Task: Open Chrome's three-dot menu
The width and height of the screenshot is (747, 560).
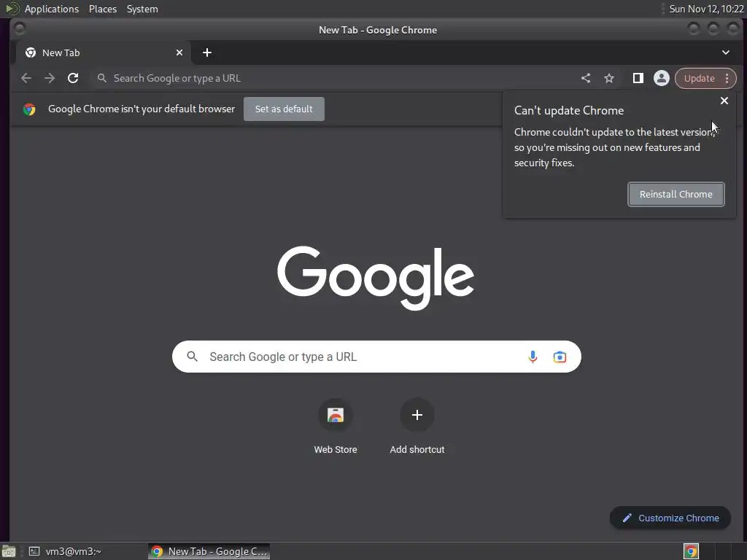Action: (x=727, y=78)
